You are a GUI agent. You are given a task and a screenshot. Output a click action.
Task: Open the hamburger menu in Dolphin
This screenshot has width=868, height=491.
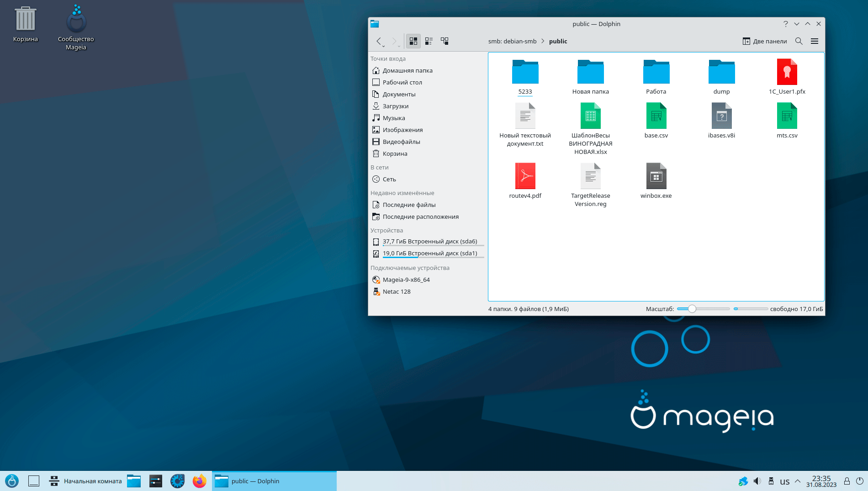(x=814, y=41)
